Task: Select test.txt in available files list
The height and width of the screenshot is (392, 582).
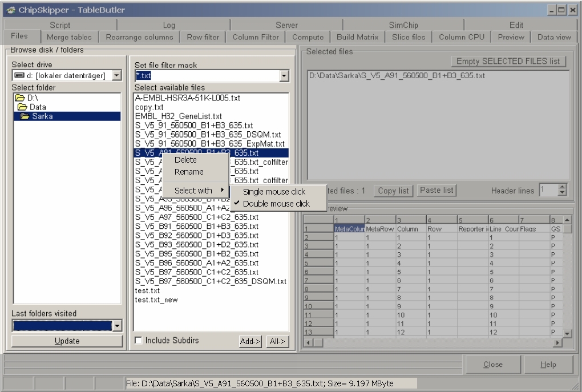Action: point(147,290)
